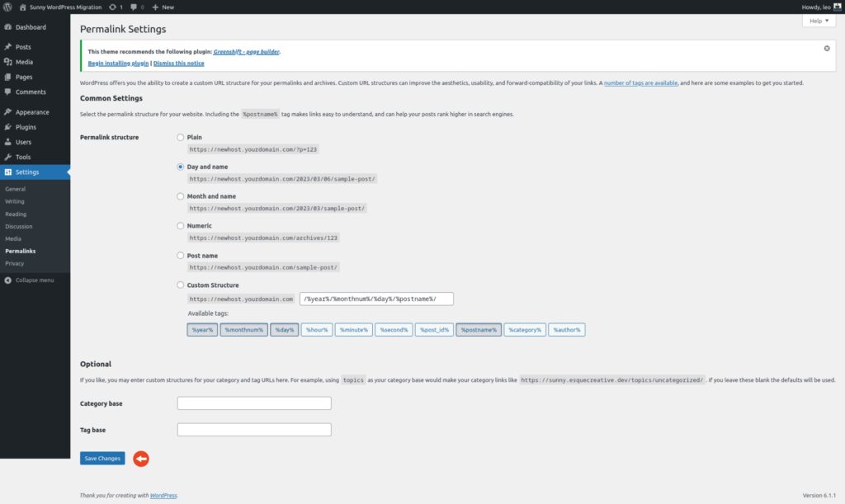Open the Help panel dropdown
845x504 pixels.
(818, 21)
